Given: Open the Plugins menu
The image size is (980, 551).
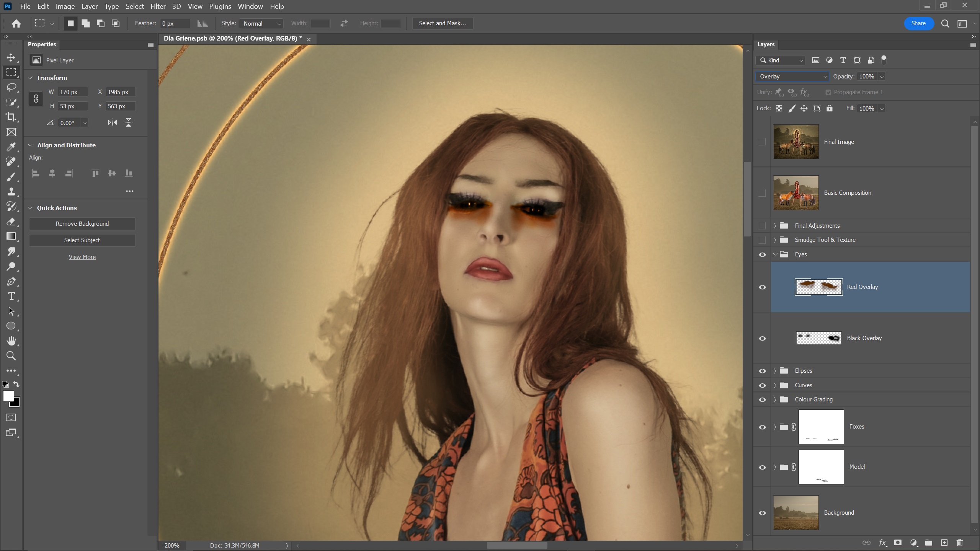Looking at the screenshot, I should [x=220, y=7].
